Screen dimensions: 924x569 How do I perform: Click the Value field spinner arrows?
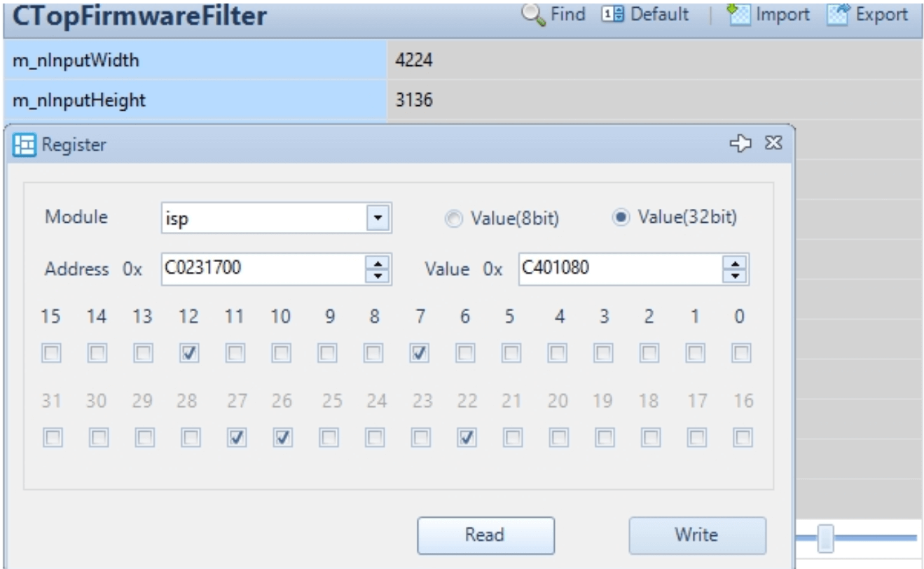tap(736, 269)
